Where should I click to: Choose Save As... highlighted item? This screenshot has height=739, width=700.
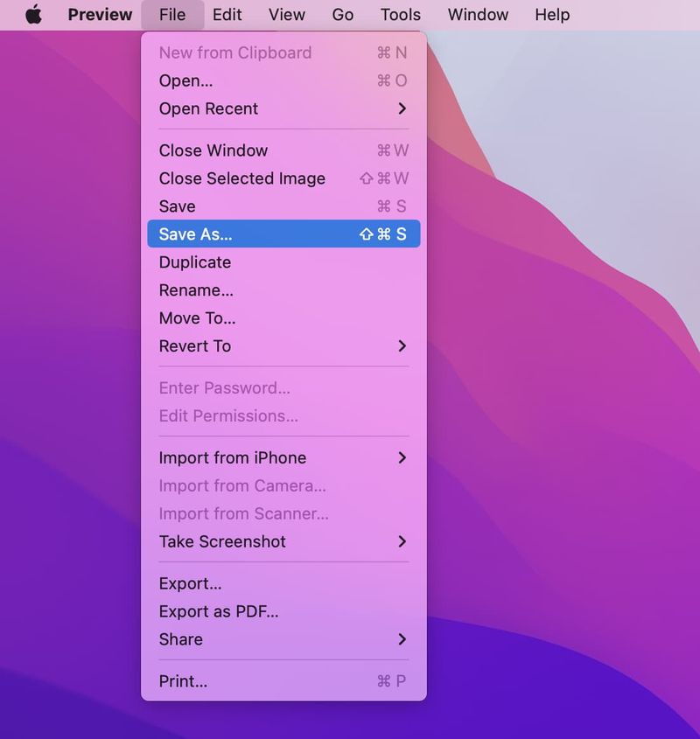[283, 234]
